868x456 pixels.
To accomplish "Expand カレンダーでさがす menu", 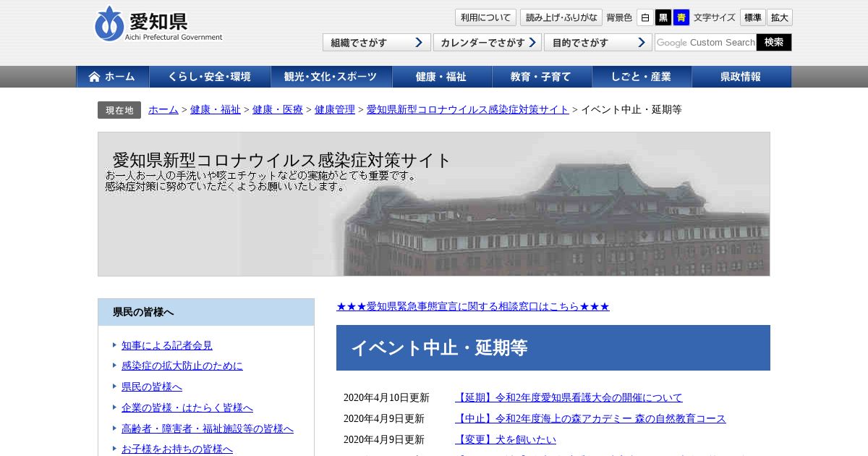I will pyautogui.click(x=488, y=43).
